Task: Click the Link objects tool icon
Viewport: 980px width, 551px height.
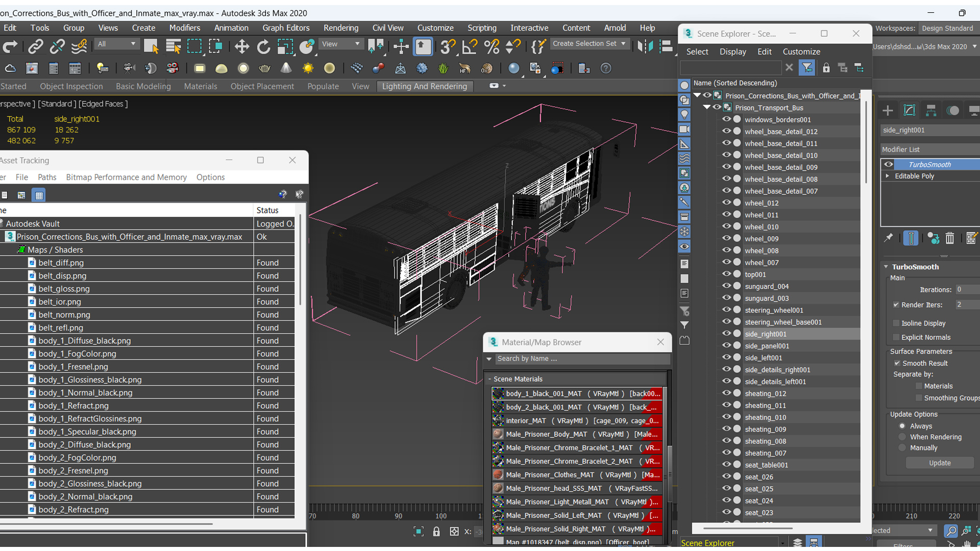Action: click(x=35, y=47)
